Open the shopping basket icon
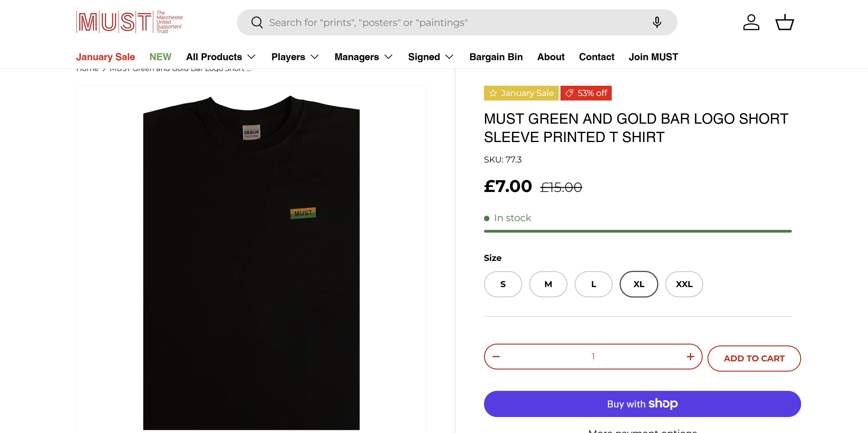Image resolution: width=868 pixels, height=433 pixels. [785, 23]
